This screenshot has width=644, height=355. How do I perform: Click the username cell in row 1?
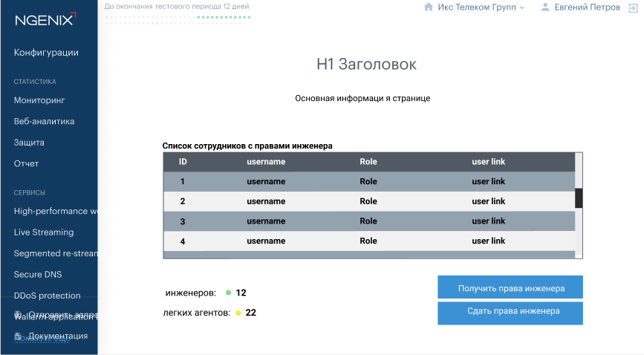[x=266, y=182]
